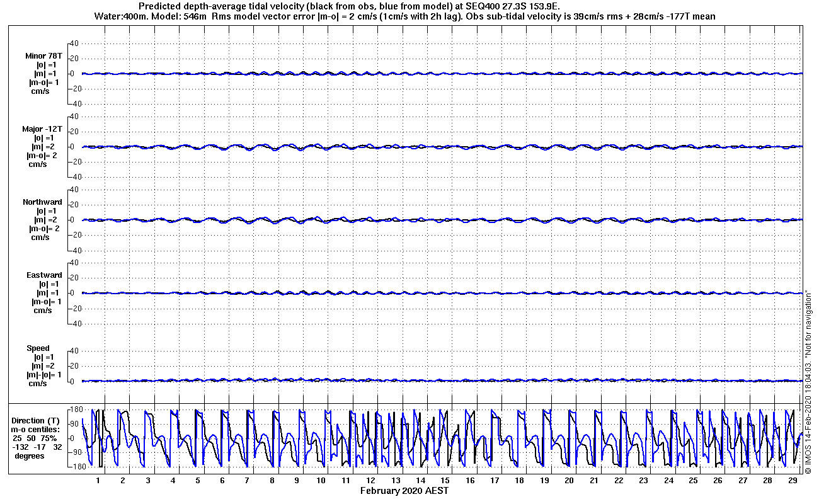Click the "-90" tick on the Direction axis
The image size is (819, 504).
(75, 452)
